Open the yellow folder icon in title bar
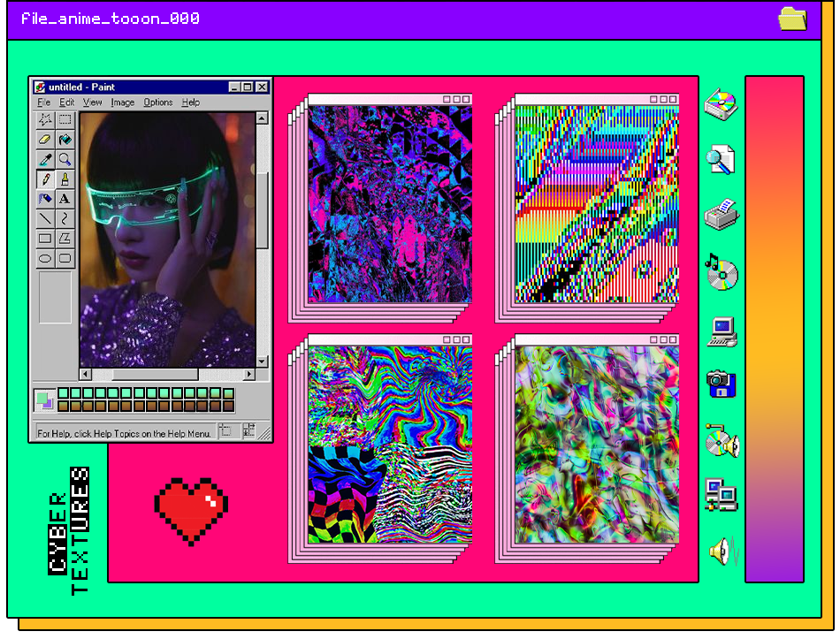840x639 pixels. [x=792, y=19]
